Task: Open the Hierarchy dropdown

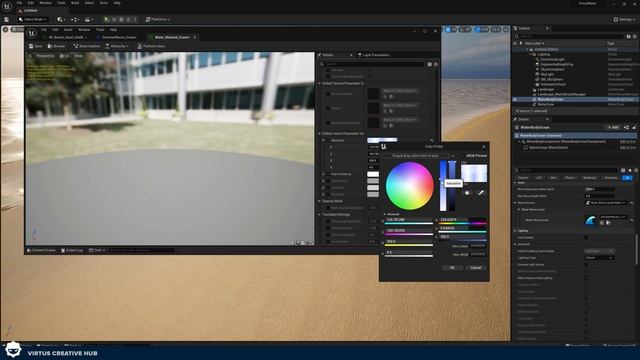Action: [117, 46]
